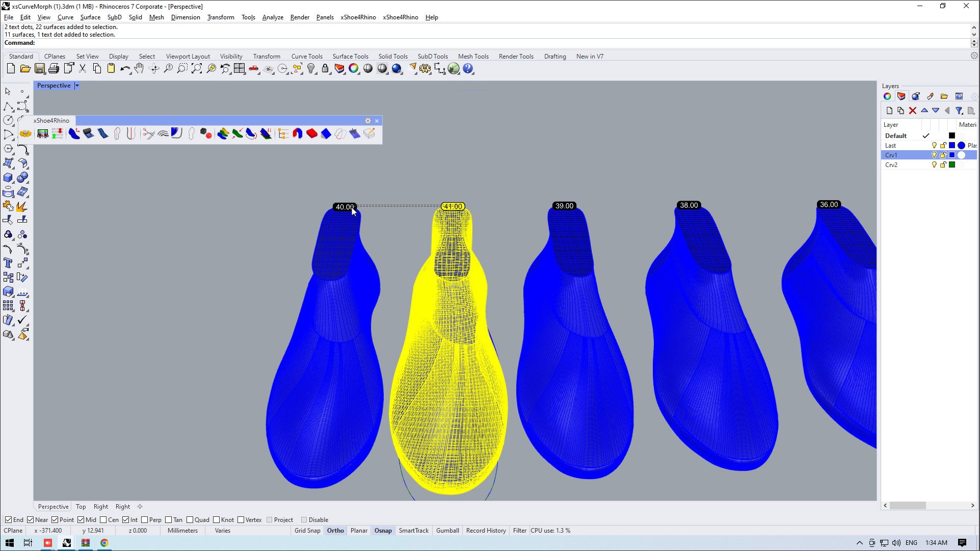Click the layer filter funnel icon
980x551 pixels.
[x=959, y=111]
